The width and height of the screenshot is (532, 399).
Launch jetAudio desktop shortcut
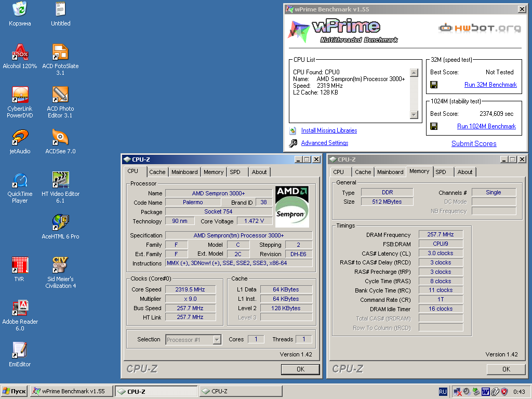point(20,137)
